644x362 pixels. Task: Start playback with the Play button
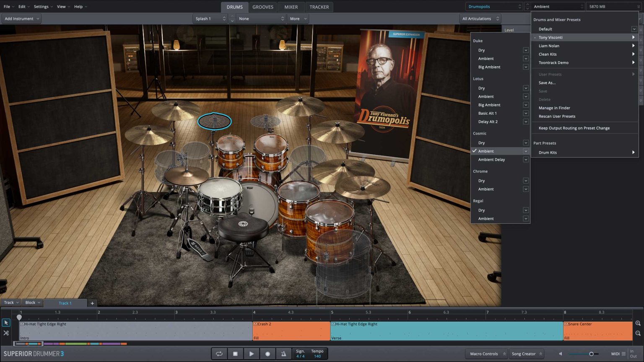[251, 354]
